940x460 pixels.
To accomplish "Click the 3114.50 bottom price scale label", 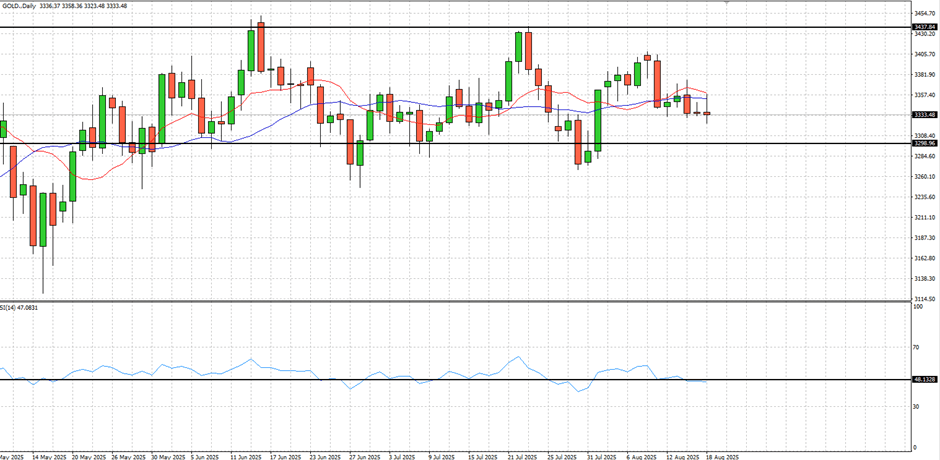I will click(x=926, y=298).
